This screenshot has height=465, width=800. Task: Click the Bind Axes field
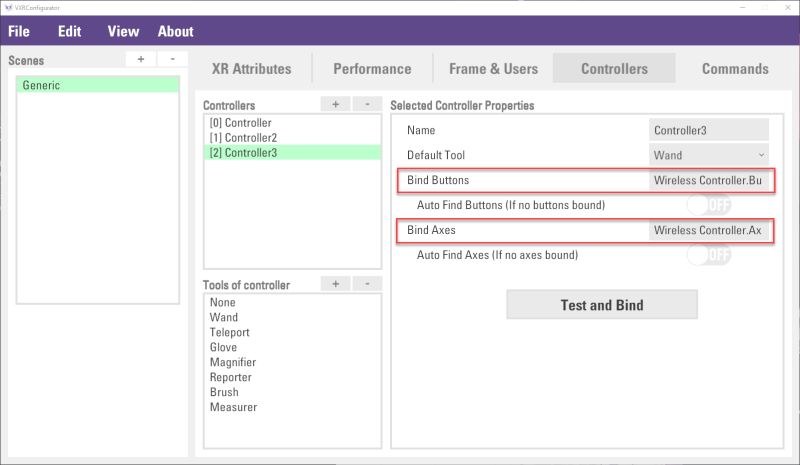[709, 230]
